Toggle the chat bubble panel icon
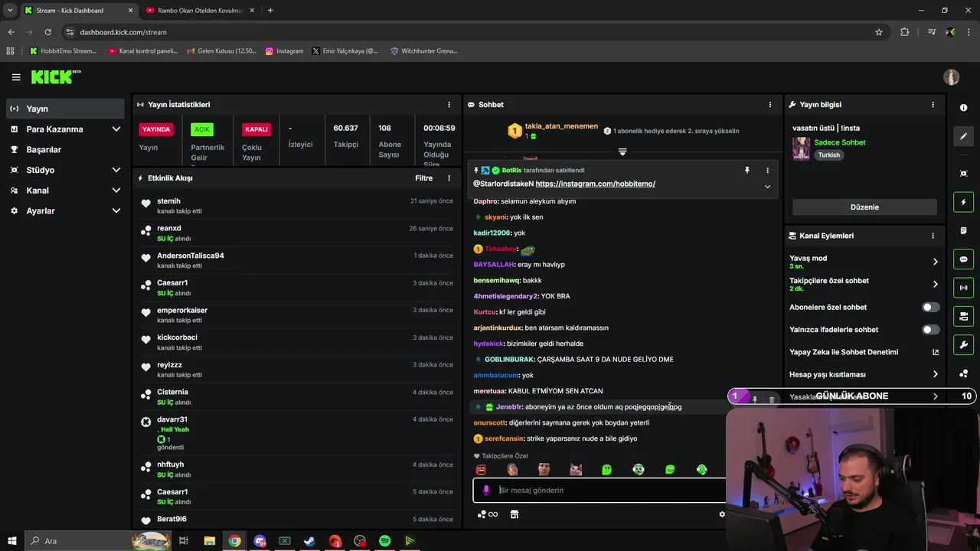 click(964, 259)
